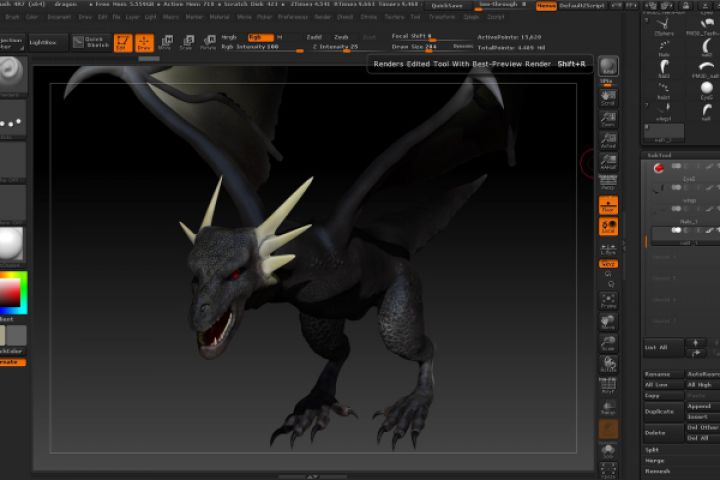Screen dimensions: 720x480
Task: Click the Duplicate subtool button
Action: tap(661, 411)
